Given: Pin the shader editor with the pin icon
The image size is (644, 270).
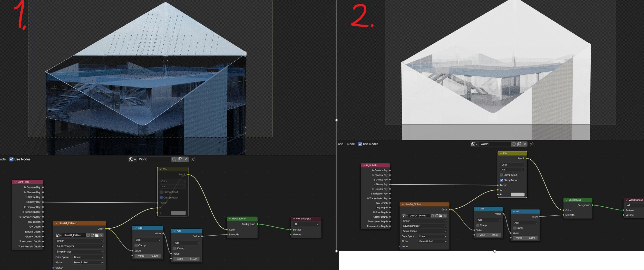Looking at the screenshot, I should pos(193,159).
